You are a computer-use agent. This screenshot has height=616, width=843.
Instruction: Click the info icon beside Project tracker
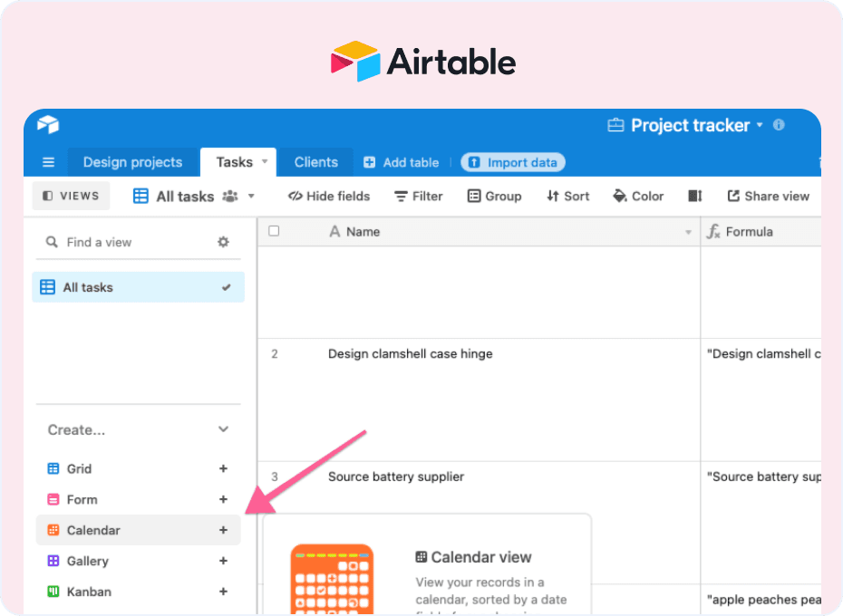tap(779, 125)
